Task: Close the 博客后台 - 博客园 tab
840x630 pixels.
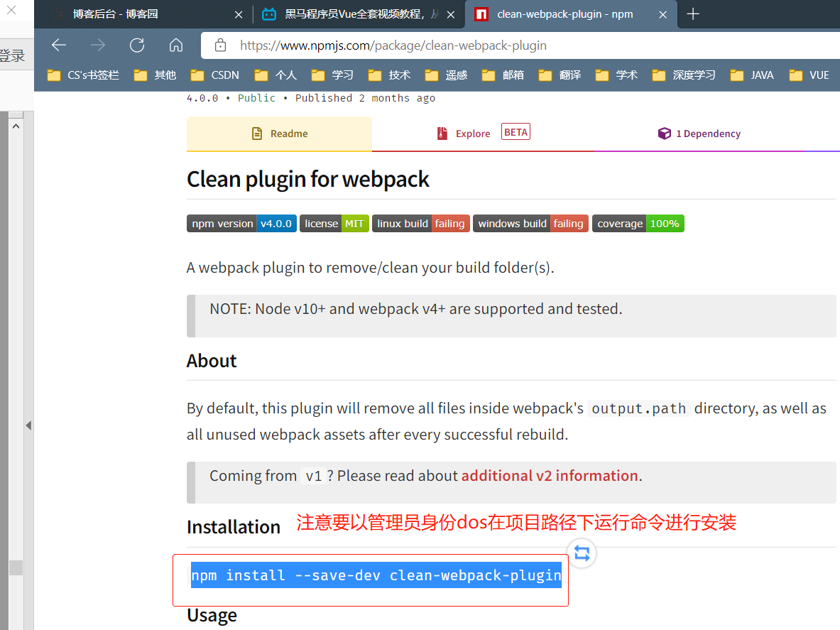Action: (x=239, y=14)
